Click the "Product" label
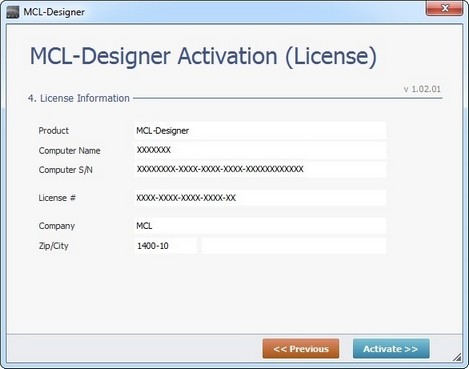 [54, 131]
